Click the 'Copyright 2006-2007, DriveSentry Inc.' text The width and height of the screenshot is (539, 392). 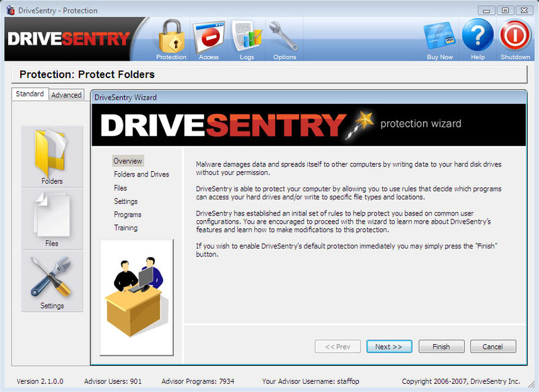(x=461, y=381)
